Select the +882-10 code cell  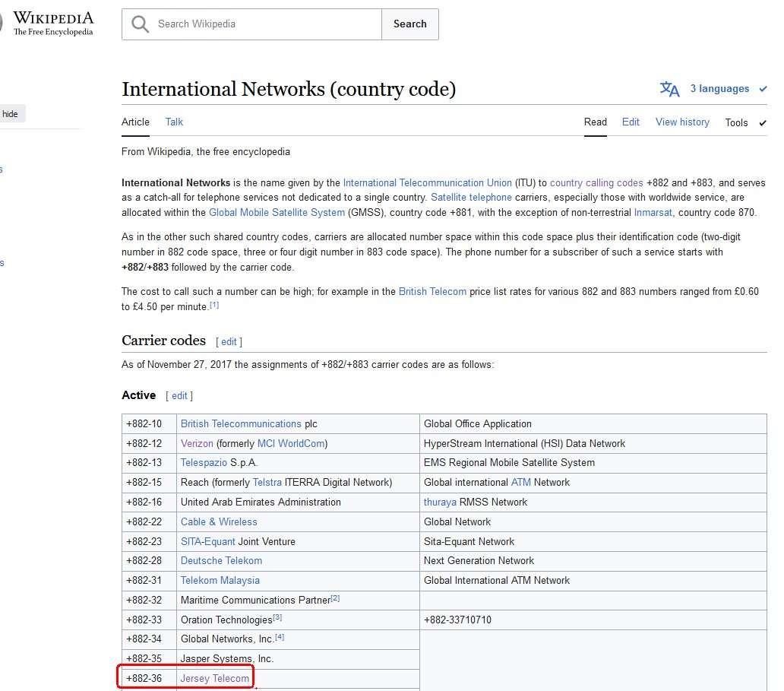(149, 424)
